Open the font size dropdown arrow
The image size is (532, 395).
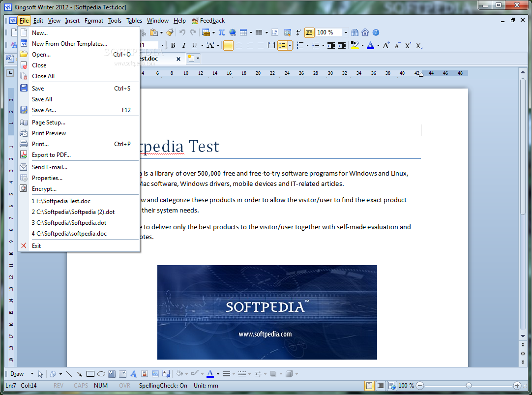pos(163,45)
